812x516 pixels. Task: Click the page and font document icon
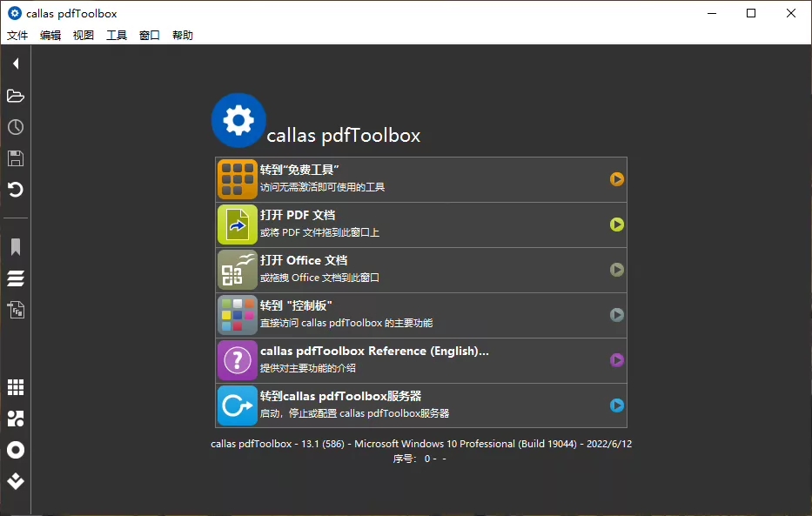(x=16, y=310)
